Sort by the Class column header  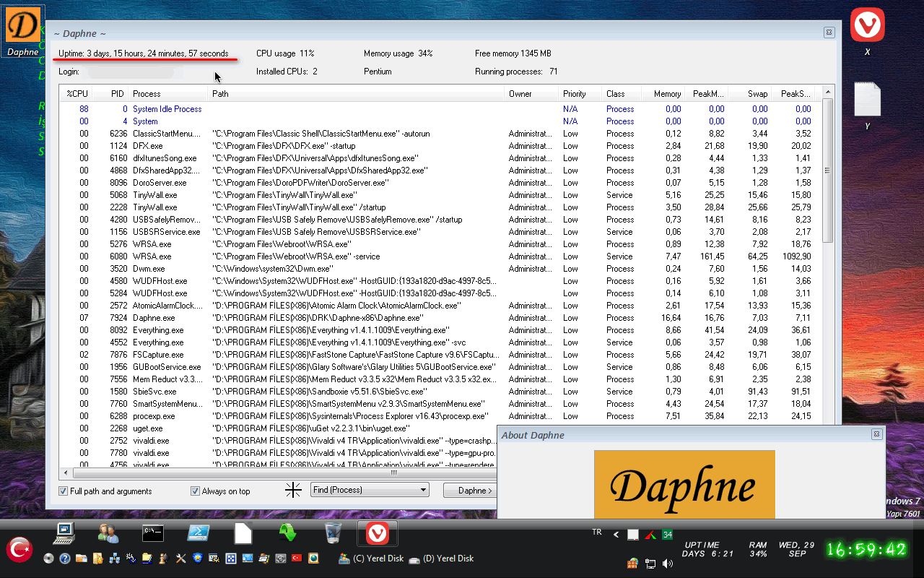[622, 94]
